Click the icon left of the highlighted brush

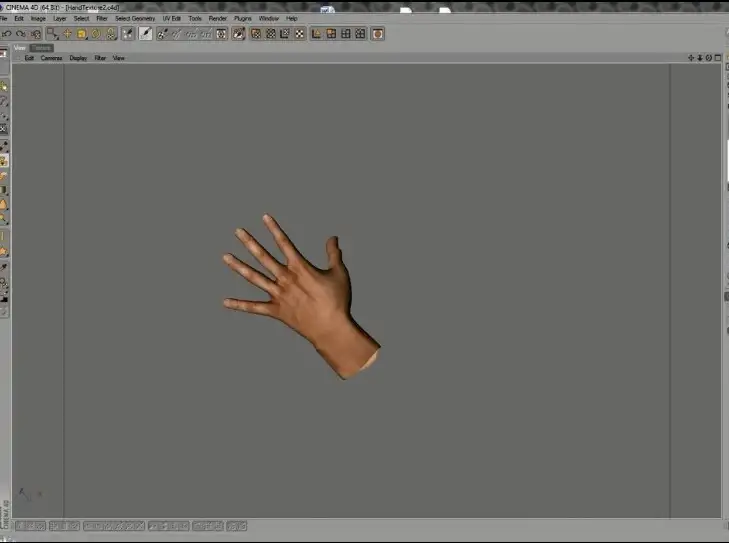(128, 33)
